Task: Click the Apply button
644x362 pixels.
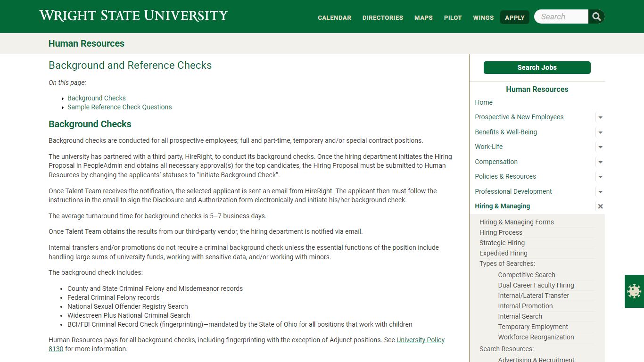Action: 515,17
